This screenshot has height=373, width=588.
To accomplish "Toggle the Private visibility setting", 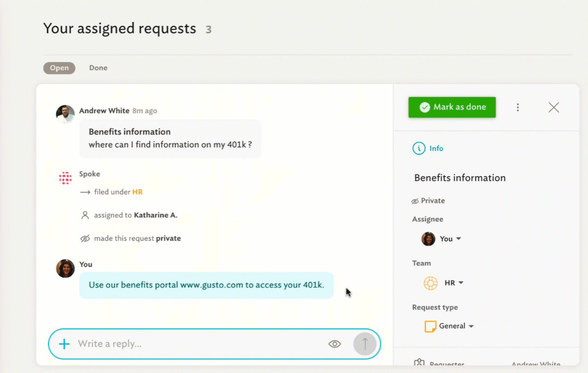I will [428, 201].
